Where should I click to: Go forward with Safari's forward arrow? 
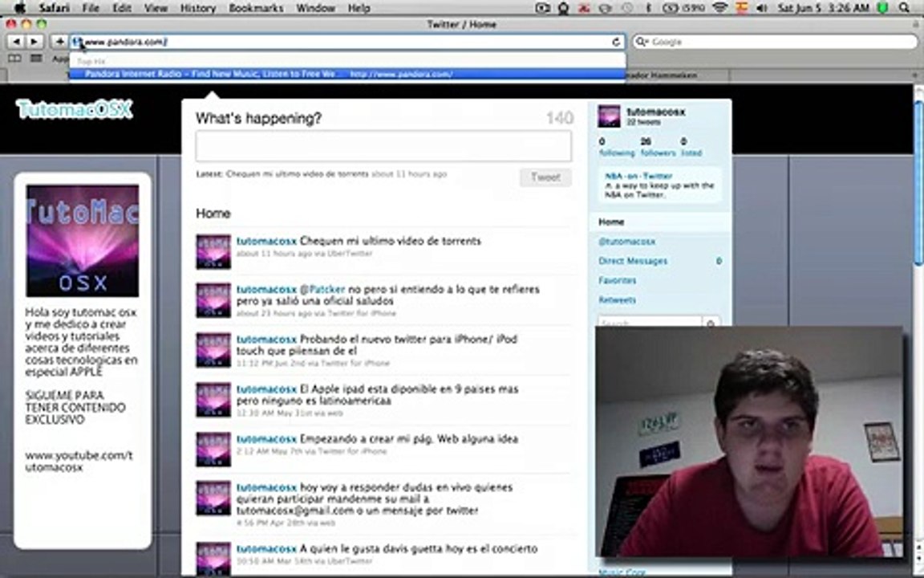tap(34, 41)
